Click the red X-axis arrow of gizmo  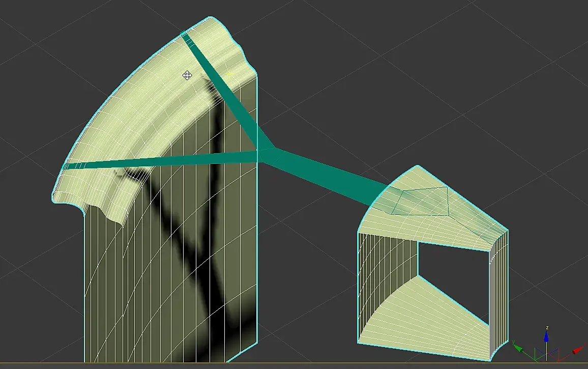click(577, 350)
